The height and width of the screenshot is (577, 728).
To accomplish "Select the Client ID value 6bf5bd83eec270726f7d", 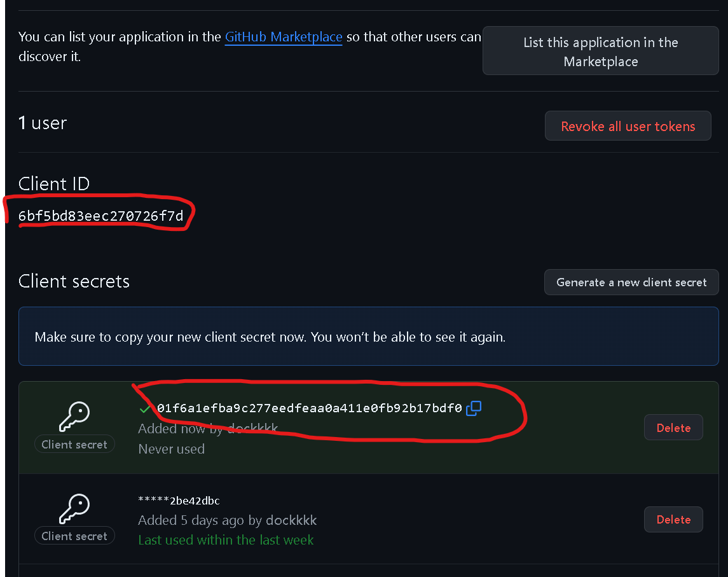I will coord(100,216).
